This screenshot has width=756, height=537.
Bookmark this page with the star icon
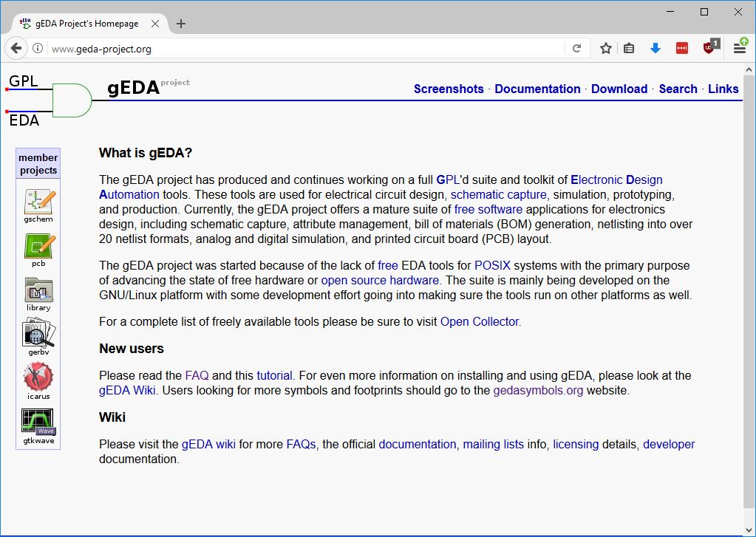click(606, 48)
